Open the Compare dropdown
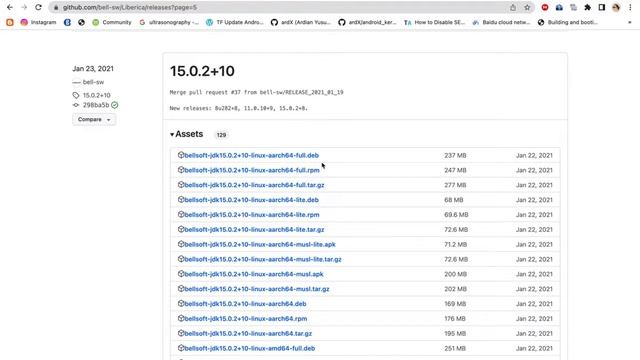 [x=94, y=120]
